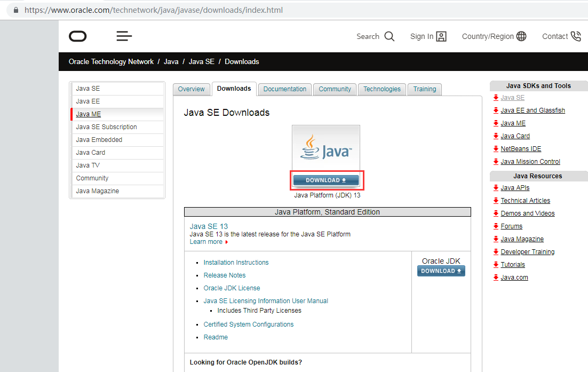Open Java TV sidebar item
588x372 pixels.
[117, 165]
